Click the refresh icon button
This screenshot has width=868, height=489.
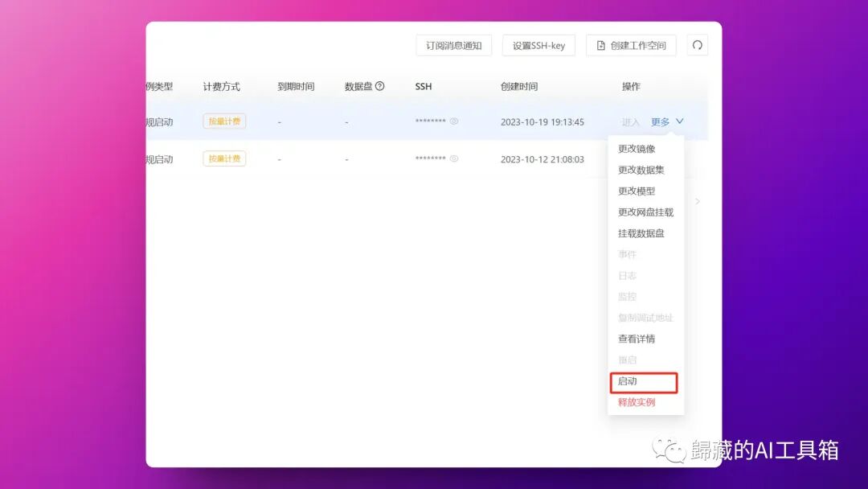(698, 45)
